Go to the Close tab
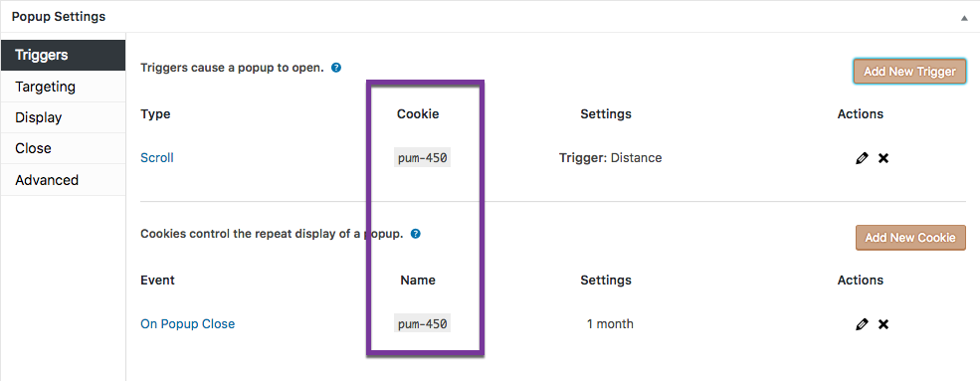980x381 pixels. [x=63, y=148]
